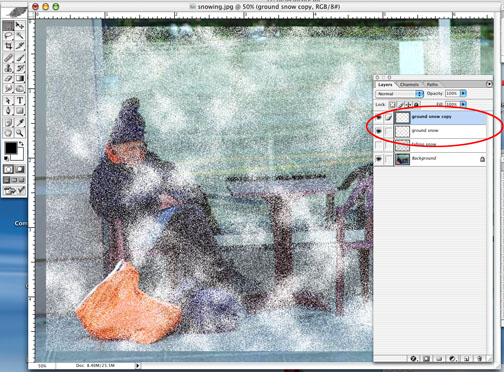Select the Eyedropper tool
The width and height of the screenshot is (504, 372).
20,122
